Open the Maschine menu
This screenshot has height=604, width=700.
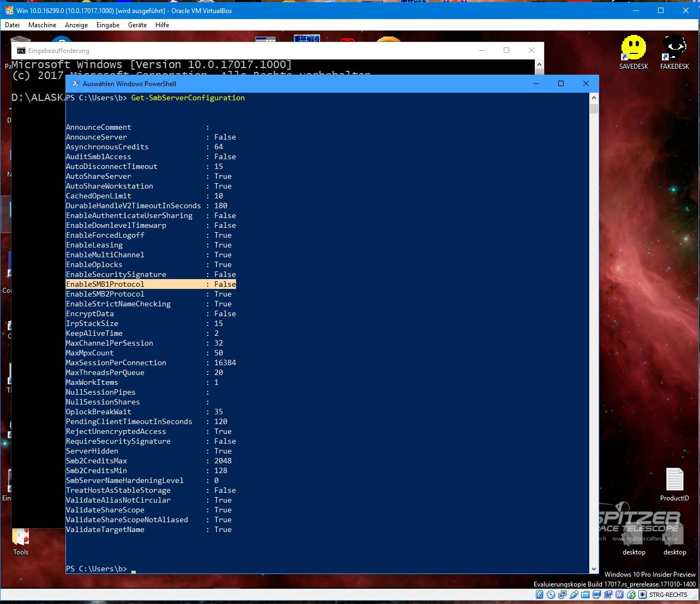(43, 25)
